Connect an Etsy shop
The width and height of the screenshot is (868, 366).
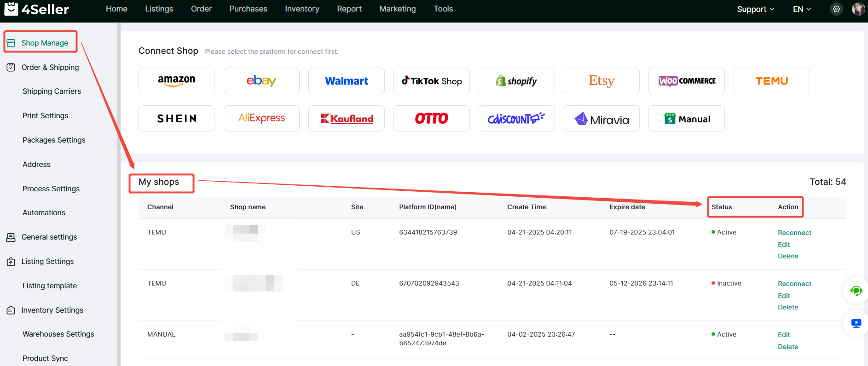tap(602, 81)
